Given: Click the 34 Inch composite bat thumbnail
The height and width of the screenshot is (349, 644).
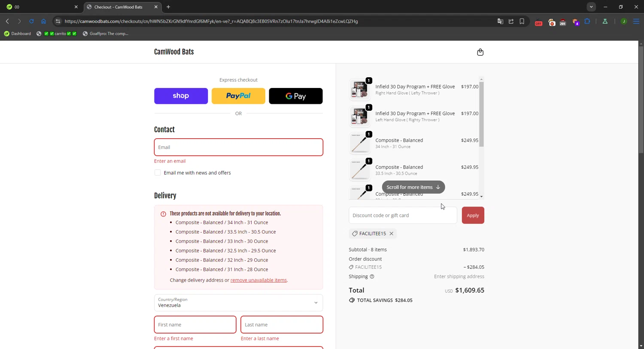Looking at the screenshot, I should [359, 143].
